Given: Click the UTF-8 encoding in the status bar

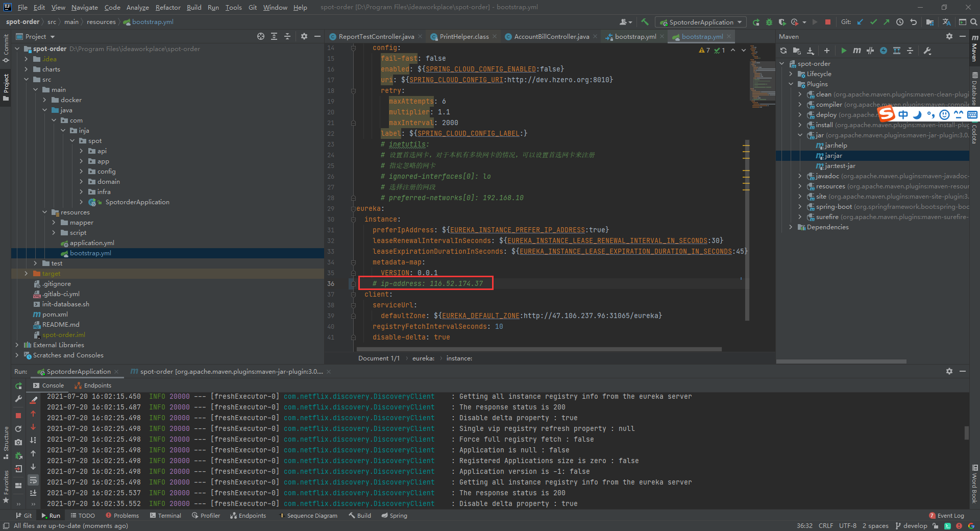Looking at the screenshot, I should point(848,526).
